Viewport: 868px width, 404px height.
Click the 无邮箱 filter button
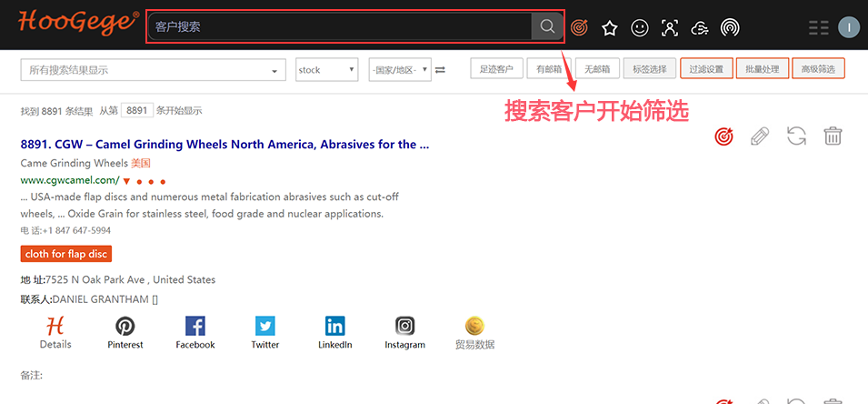pyautogui.click(x=597, y=69)
